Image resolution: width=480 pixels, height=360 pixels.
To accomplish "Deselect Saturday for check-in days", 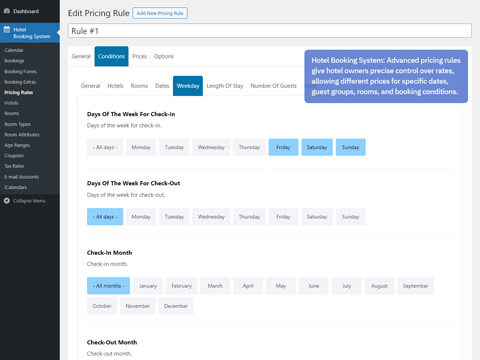I will point(317,147).
